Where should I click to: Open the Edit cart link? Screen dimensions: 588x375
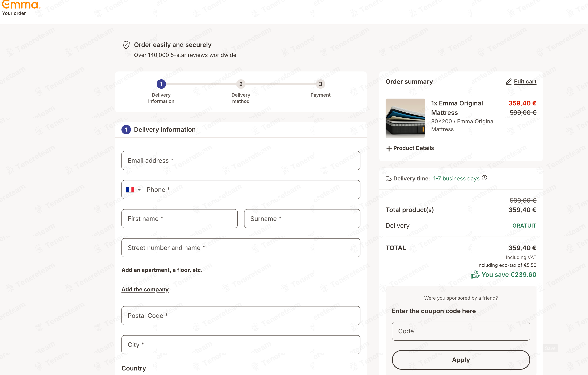525,81
